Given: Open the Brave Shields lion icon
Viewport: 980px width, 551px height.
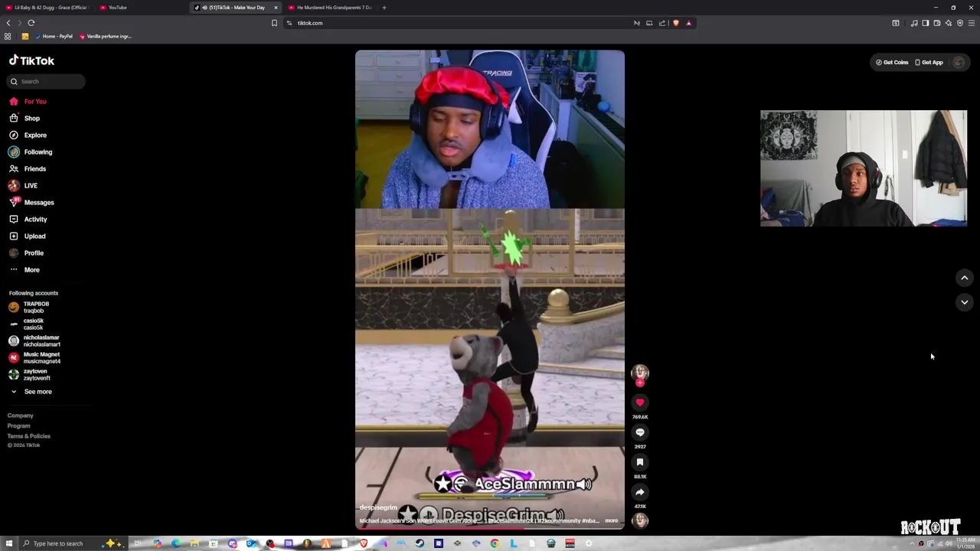Looking at the screenshot, I should [676, 23].
